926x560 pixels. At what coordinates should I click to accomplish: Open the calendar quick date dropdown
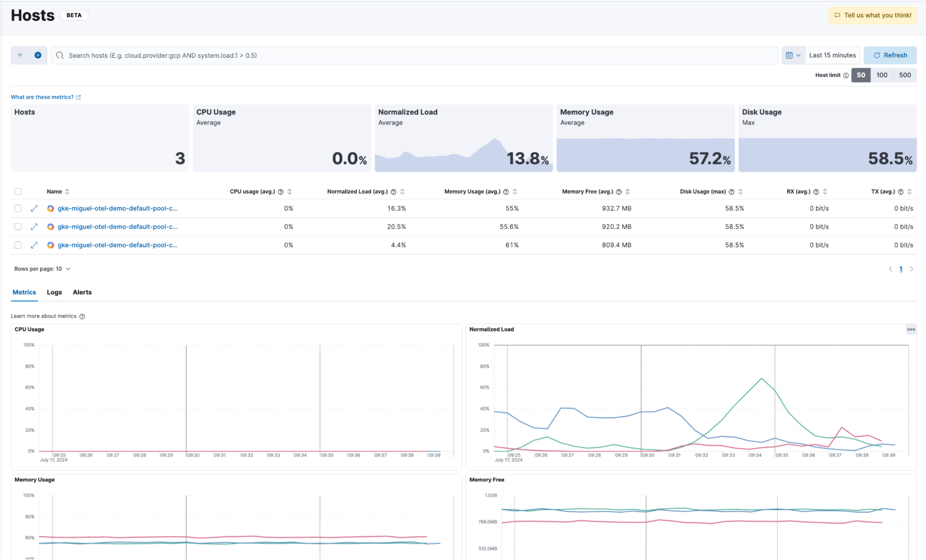pyautogui.click(x=793, y=55)
